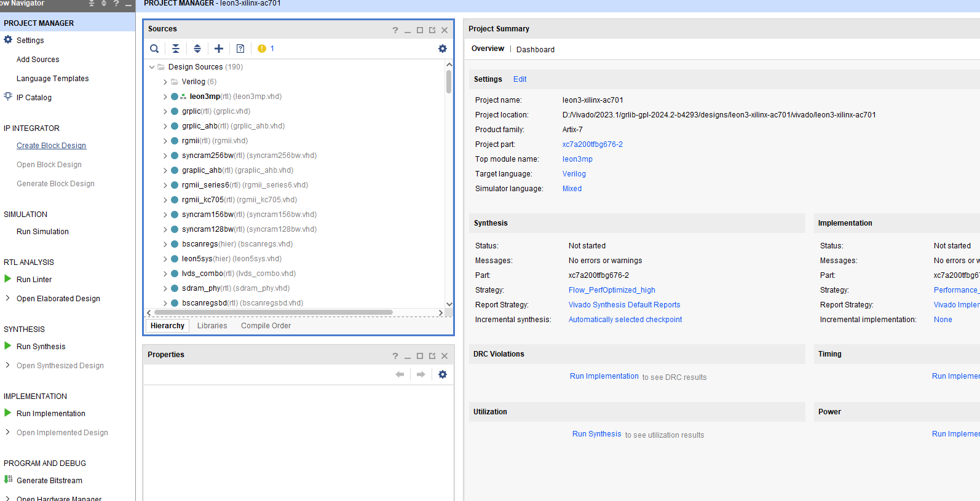The width and height of the screenshot is (980, 501).
Task: Click Run Implementation green play icon
Action: click(x=8, y=412)
